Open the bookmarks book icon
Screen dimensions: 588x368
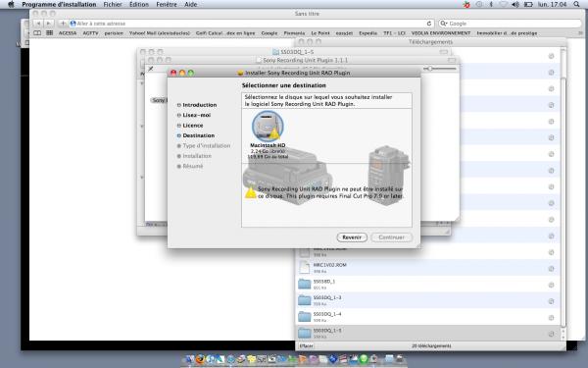[37, 33]
